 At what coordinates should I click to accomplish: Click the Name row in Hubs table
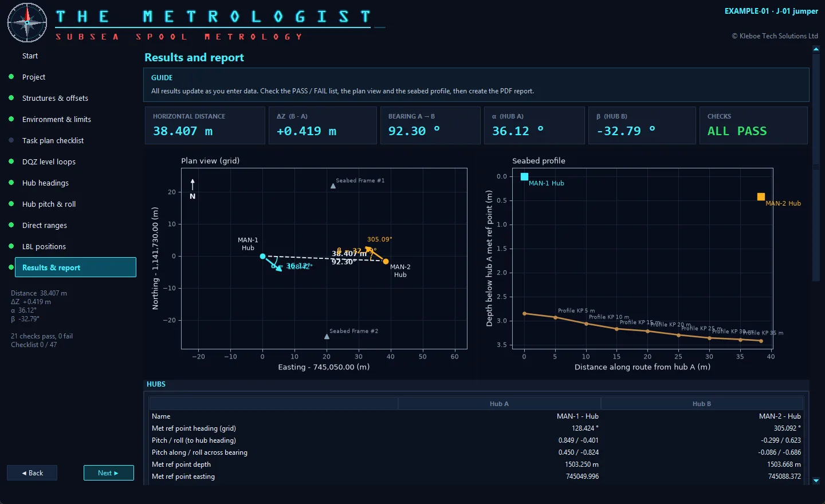click(476, 416)
